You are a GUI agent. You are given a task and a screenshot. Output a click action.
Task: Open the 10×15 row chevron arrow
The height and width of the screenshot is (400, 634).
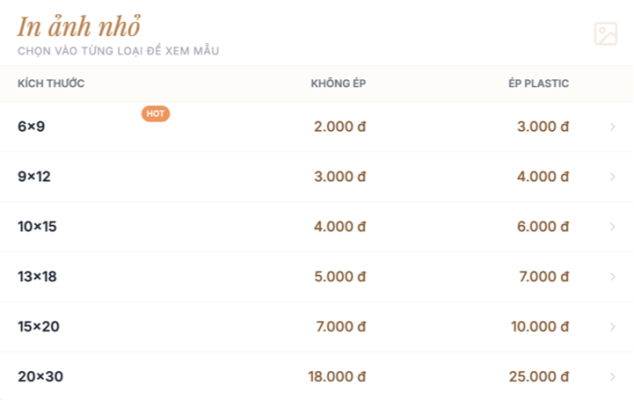[x=612, y=227]
